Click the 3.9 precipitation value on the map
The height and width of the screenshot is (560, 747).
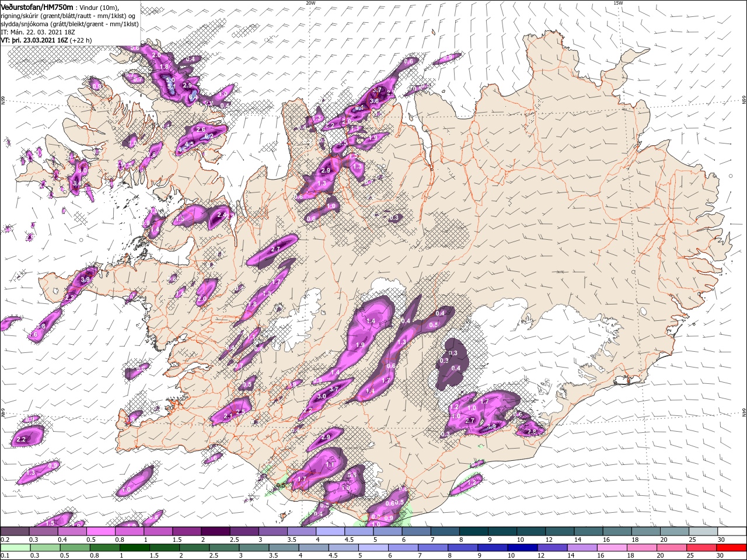[85, 280]
